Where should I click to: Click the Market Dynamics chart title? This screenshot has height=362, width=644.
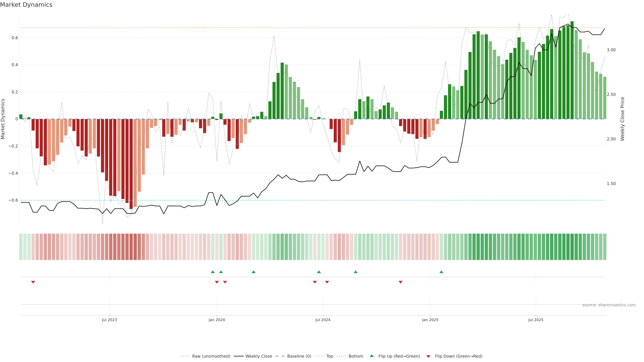[x=26, y=5]
